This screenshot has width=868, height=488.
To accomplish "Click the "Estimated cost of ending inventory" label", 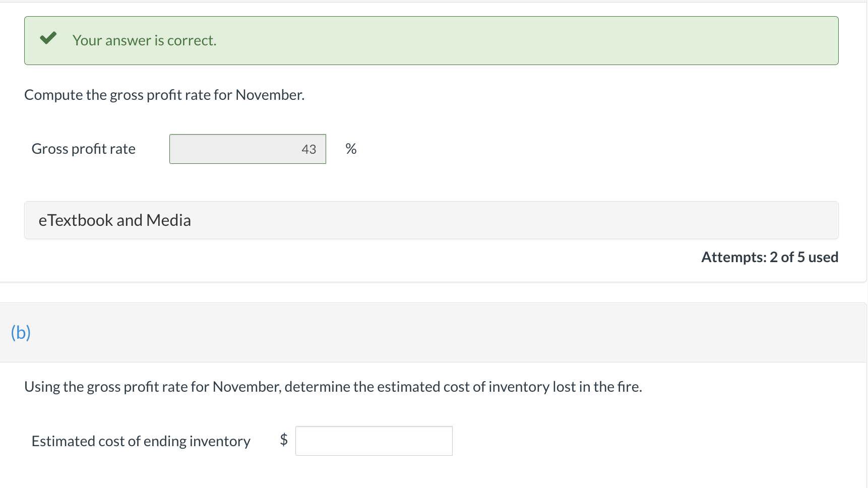I will (x=141, y=441).
